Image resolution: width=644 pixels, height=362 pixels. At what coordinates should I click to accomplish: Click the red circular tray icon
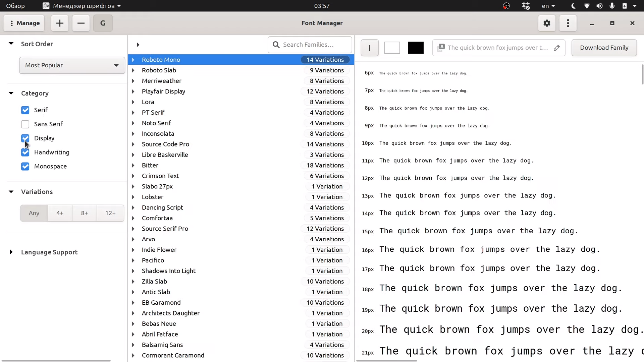(506, 6)
